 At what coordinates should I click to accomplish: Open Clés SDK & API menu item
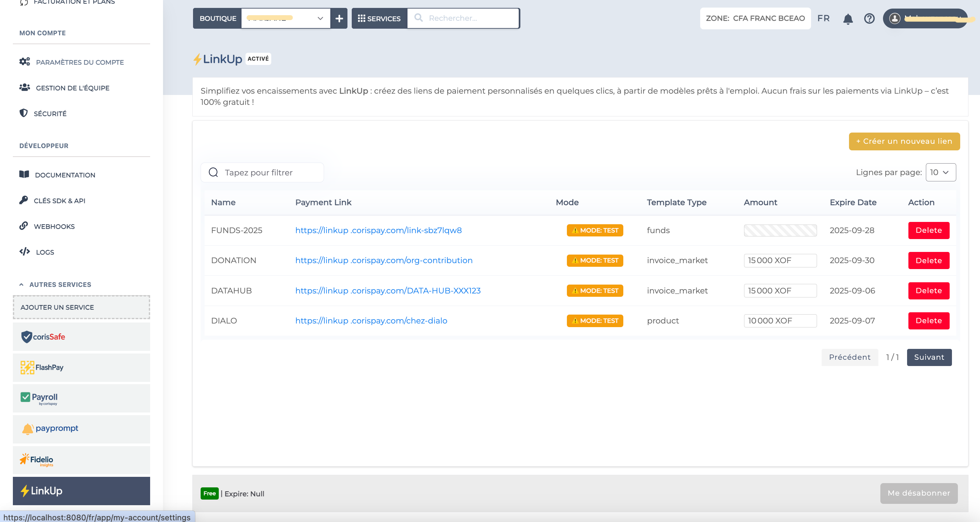click(x=59, y=200)
